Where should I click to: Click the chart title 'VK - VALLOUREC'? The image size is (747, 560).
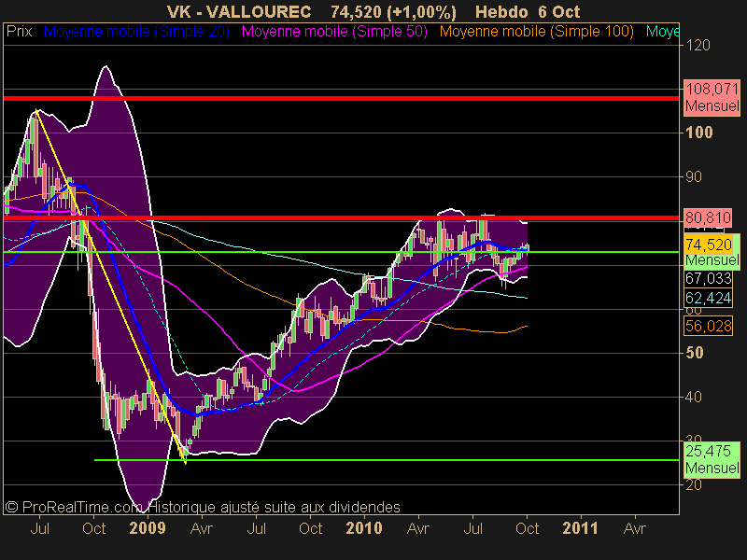239,12
